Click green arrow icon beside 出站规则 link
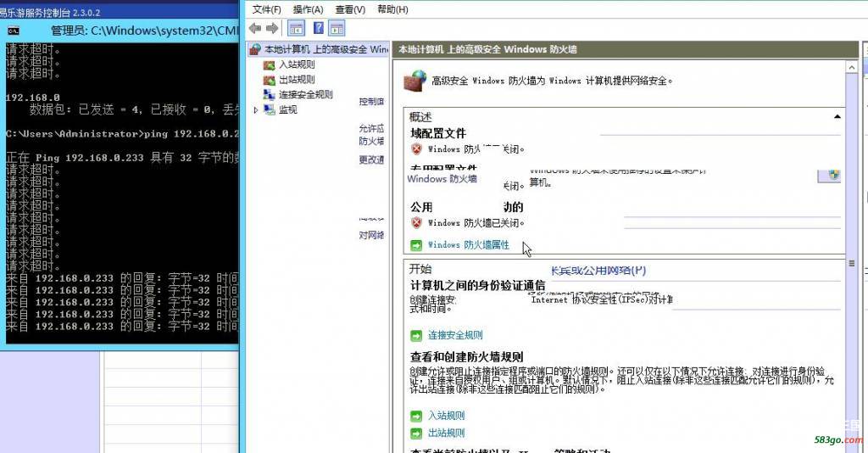The height and width of the screenshot is (453, 868). click(416, 433)
